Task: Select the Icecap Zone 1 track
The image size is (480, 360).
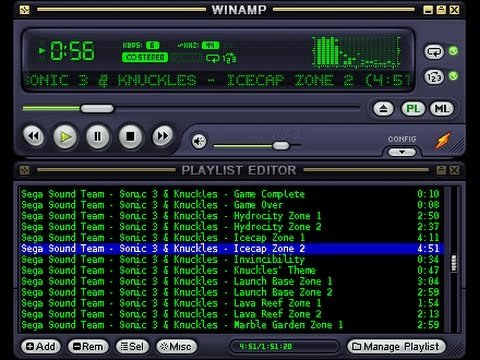Action: (231, 238)
